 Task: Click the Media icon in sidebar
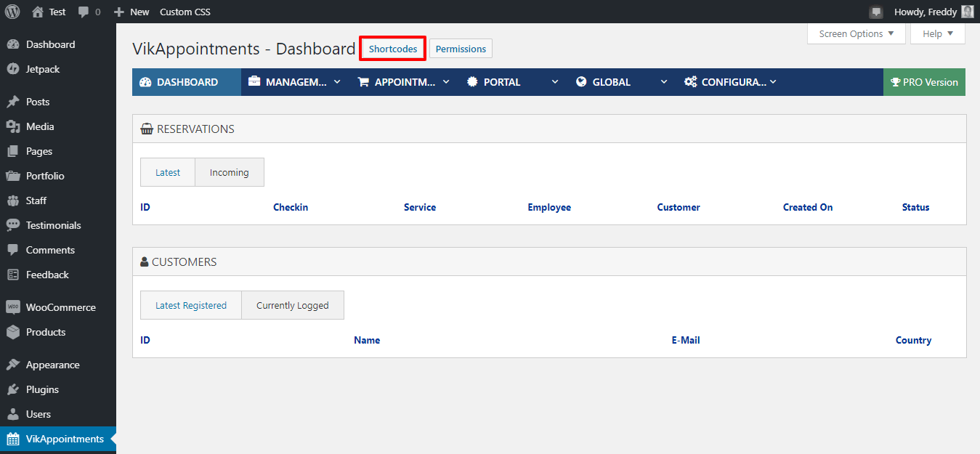[x=13, y=126]
